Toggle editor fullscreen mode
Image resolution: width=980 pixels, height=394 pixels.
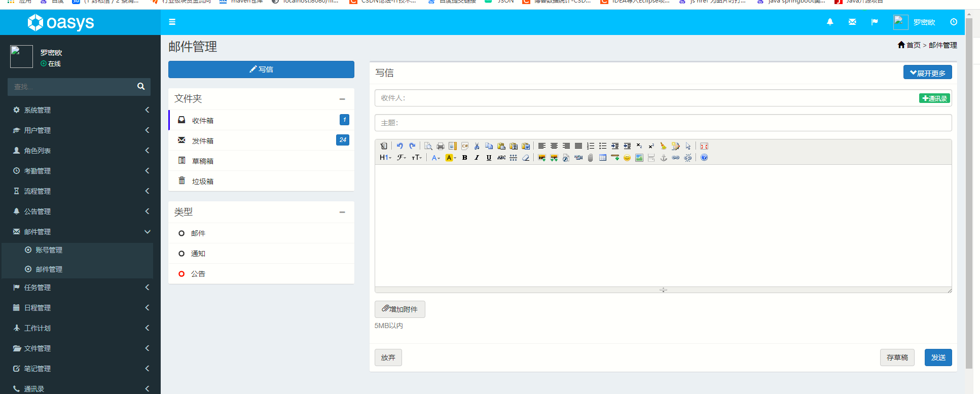[x=704, y=146]
